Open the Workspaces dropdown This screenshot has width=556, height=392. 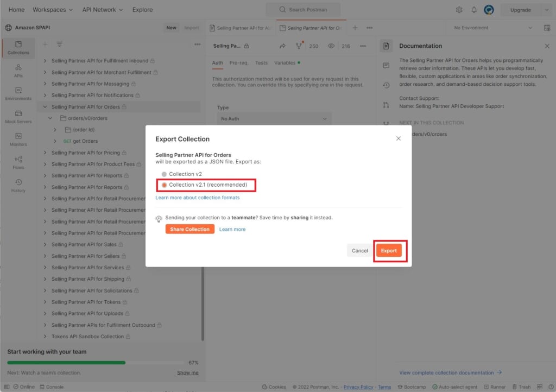point(53,10)
